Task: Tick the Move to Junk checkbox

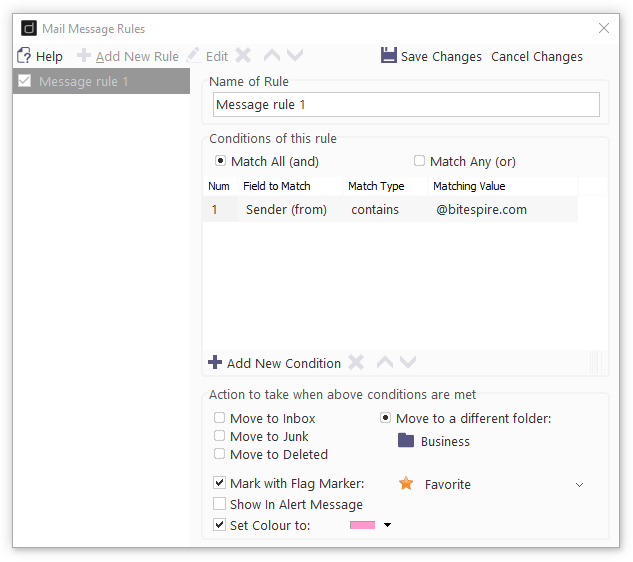Action: tap(219, 436)
